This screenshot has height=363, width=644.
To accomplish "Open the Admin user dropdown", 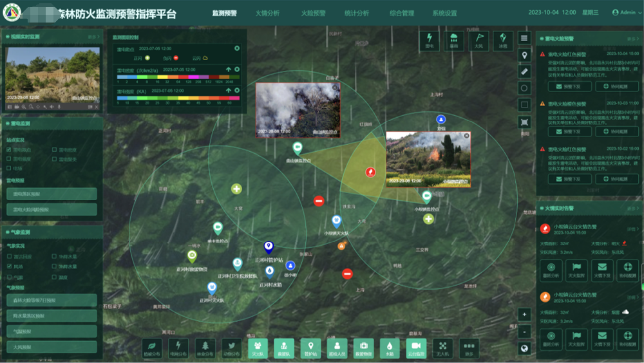I will point(623,13).
